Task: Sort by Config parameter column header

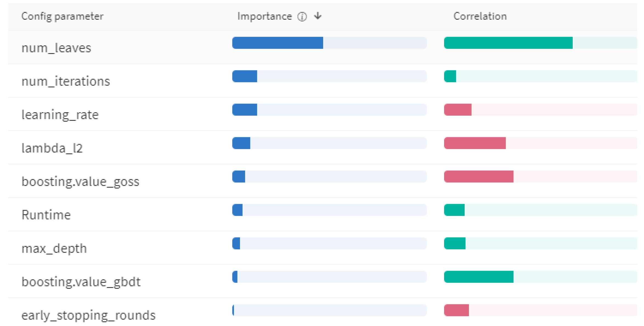Action: [62, 16]
